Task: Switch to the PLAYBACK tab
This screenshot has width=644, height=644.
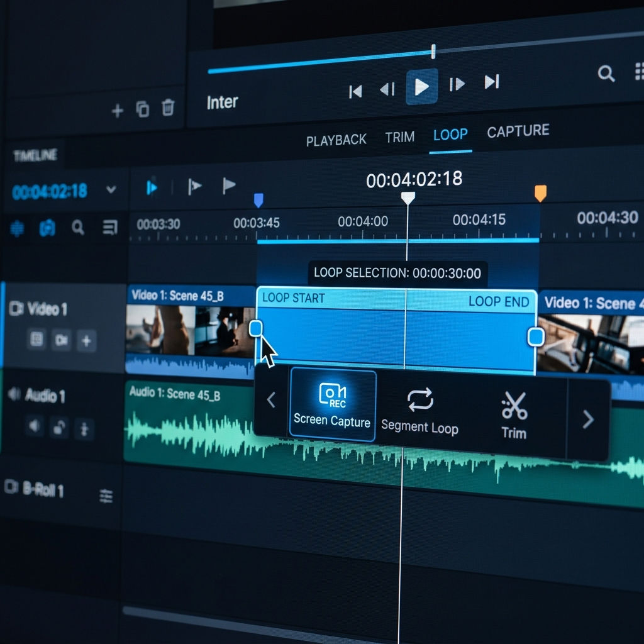Action: (336, 140)
